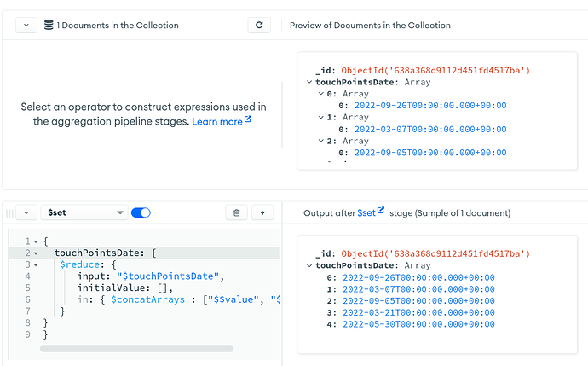Fold the $reduce block at line 3
This screenshot has width=588, height=366.
[x=36, y=265]
